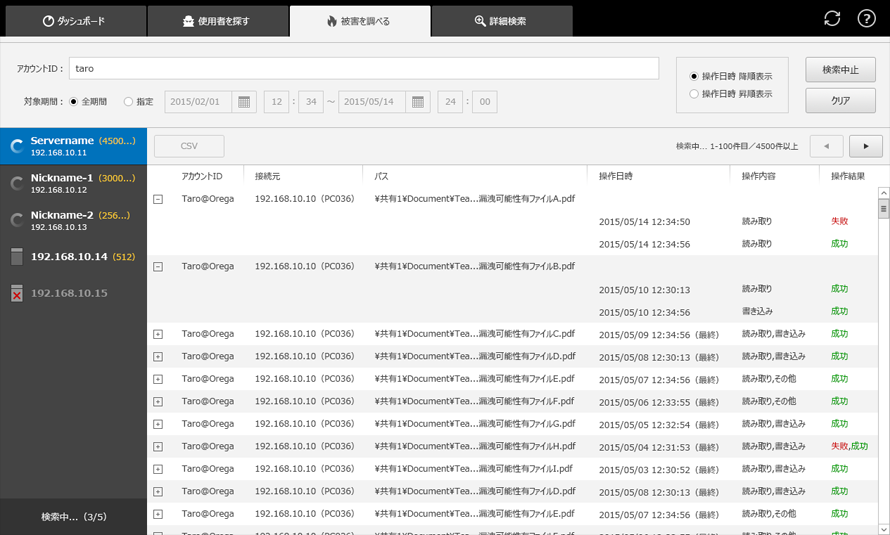Open end date calendar picker icon
The width and height of the screenshot is (890, 535).
(419, 101)
